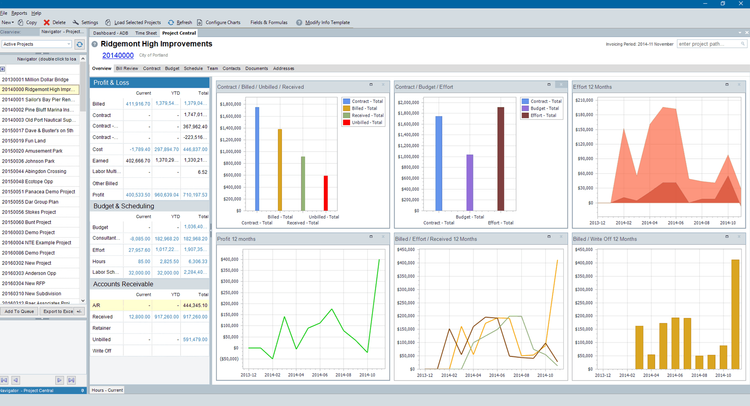The image size is (750, 406).
Task: Open the Active Projects dropdown
Action: pyautogui.click(x=69, y=44)
